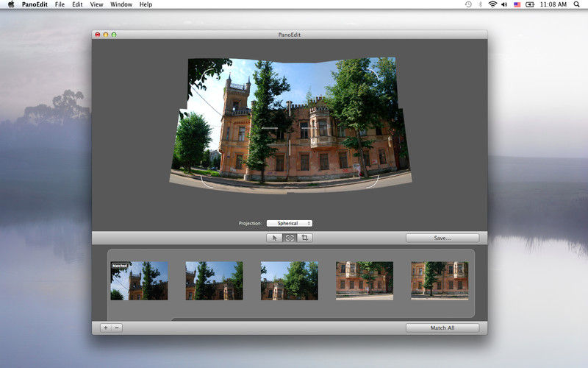Click the green zoom window button
This screenshot has width=588, height=368.
[x=114, y=35]
